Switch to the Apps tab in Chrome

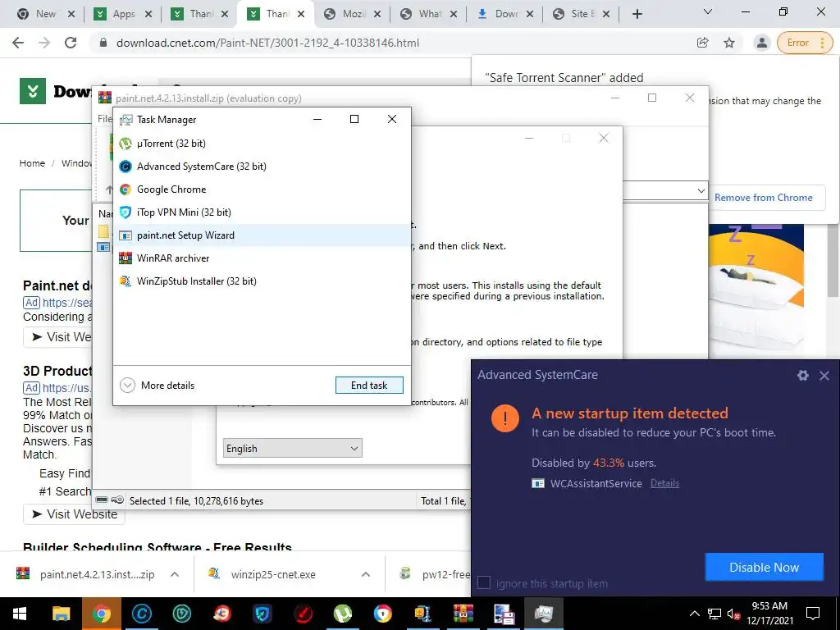pos(123,14)
